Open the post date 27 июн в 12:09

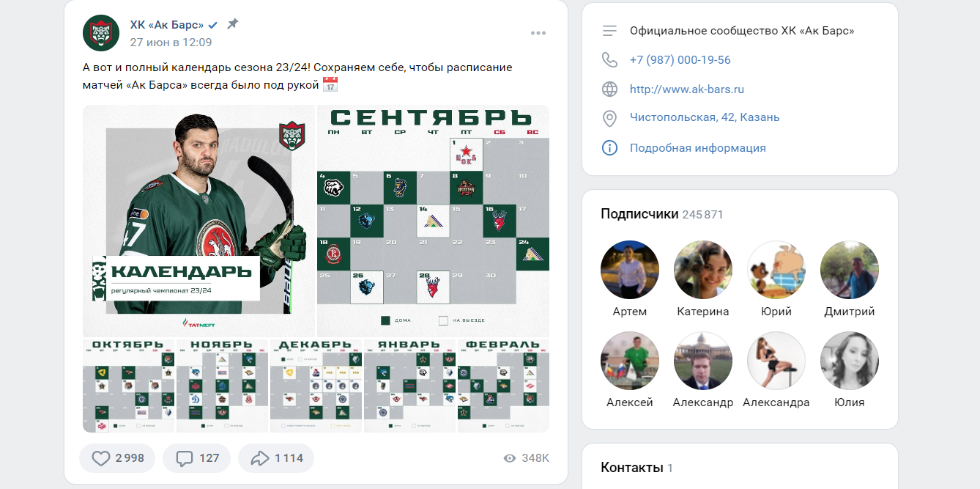pos(171,43)
